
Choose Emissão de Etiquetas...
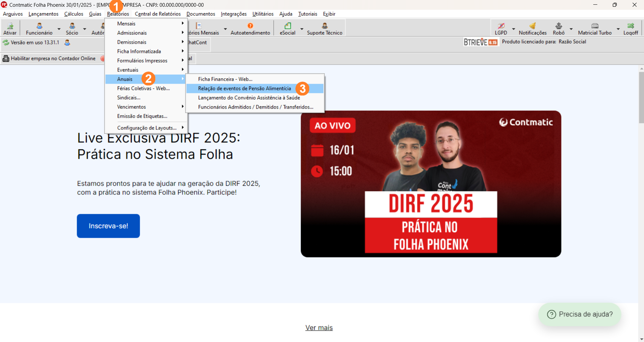tap(146, 116)
